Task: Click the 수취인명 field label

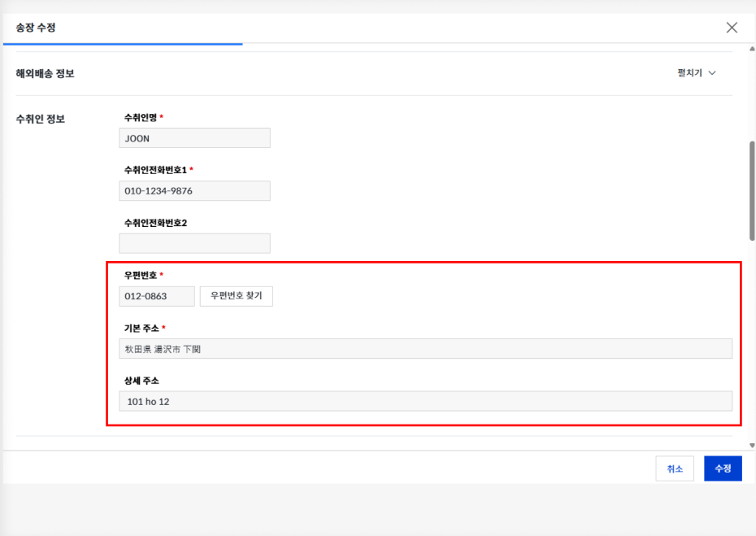Action: coord(141,117)
